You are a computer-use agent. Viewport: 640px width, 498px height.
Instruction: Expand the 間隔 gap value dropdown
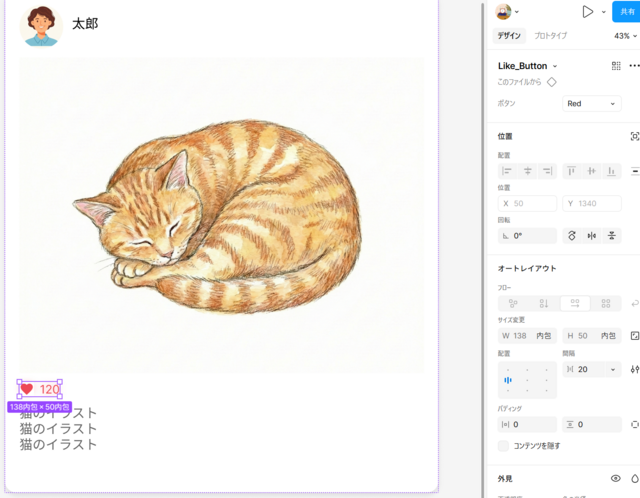613,369
